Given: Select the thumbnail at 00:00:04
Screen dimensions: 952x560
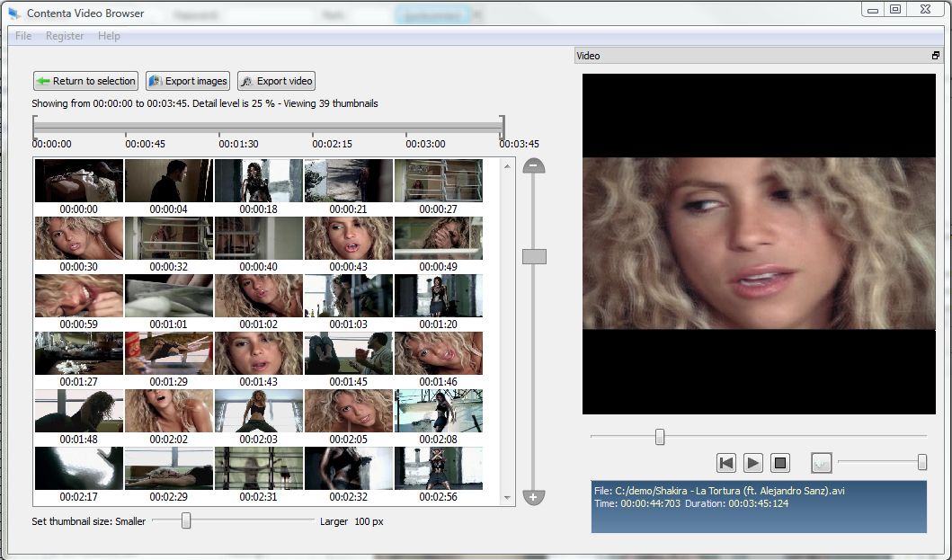Looking at the screenshot, I should click(169, 181).
